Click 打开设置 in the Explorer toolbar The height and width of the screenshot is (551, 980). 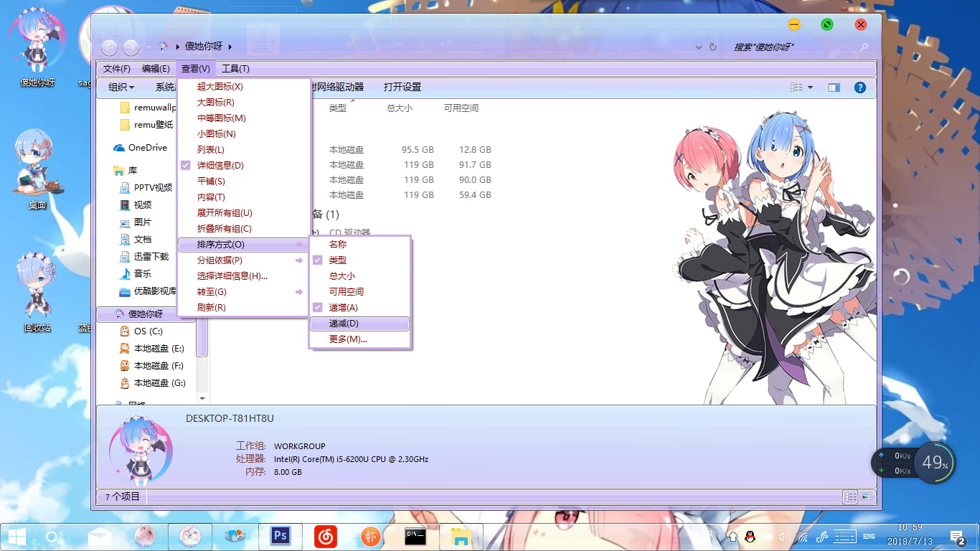click(404, 87)
